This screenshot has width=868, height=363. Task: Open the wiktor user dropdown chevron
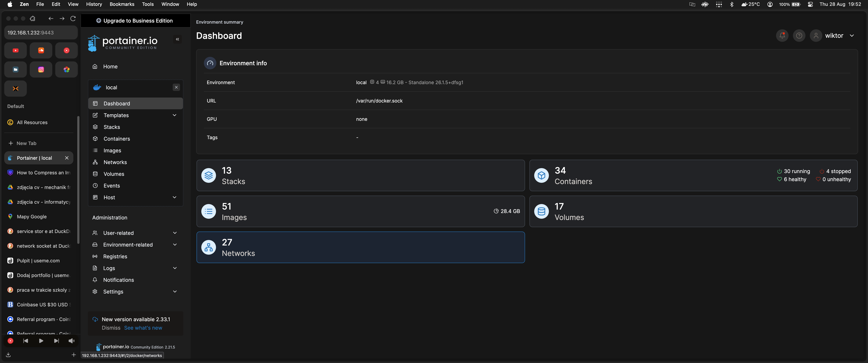[852, 36]
